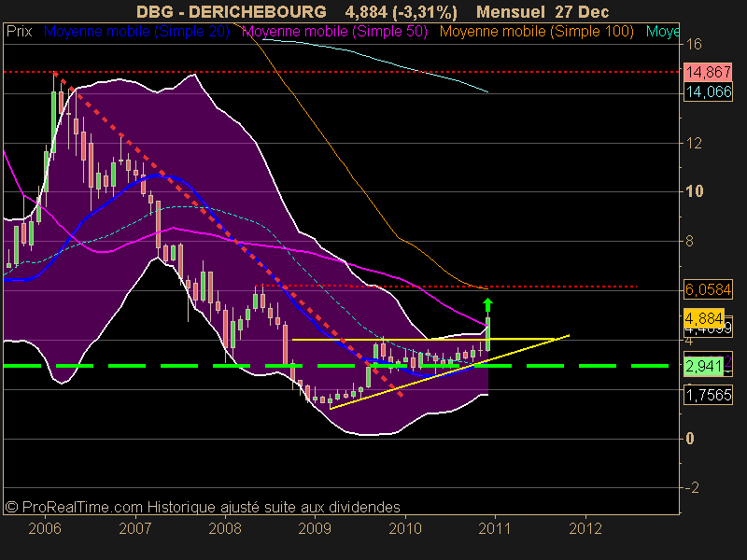Click the cyan 14,066 price label
Image resolution: width=747 pixels, height=560 pixels.
[708, 91]
